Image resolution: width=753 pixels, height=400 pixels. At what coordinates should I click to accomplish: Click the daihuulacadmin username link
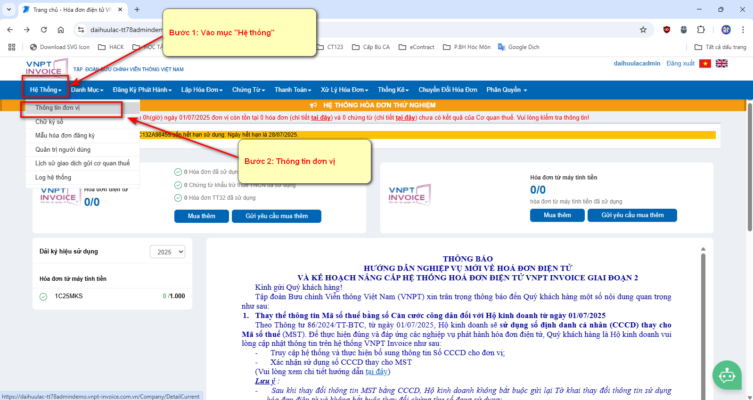[637, 63]
